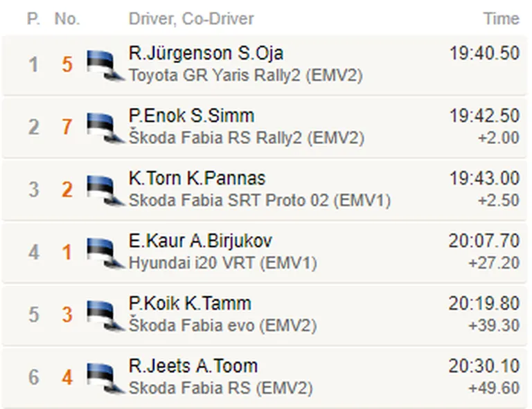Select K.Torn K.Pannas crew name
The image size is (532, 409).
pyautogui.click(x=197, y=179)
